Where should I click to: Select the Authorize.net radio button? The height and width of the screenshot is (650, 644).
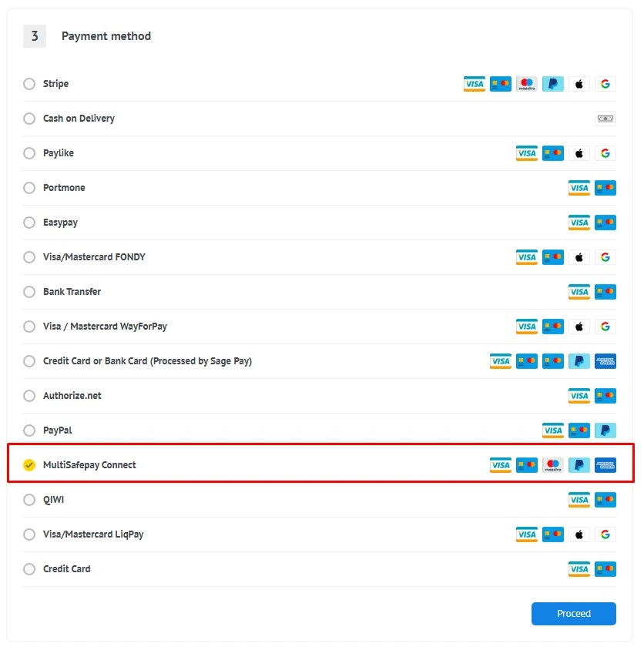click(x=29, y=395)
